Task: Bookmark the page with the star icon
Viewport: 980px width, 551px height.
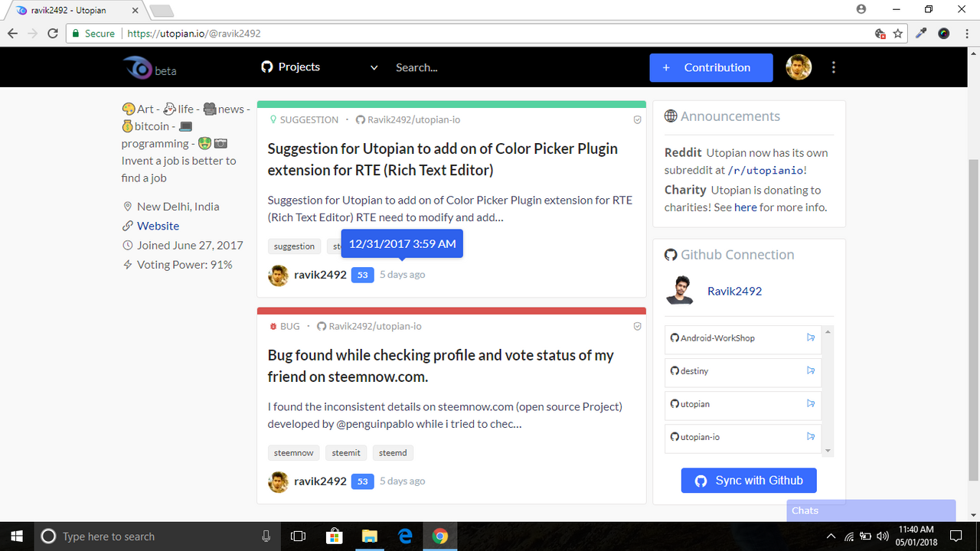Action: 898,34
